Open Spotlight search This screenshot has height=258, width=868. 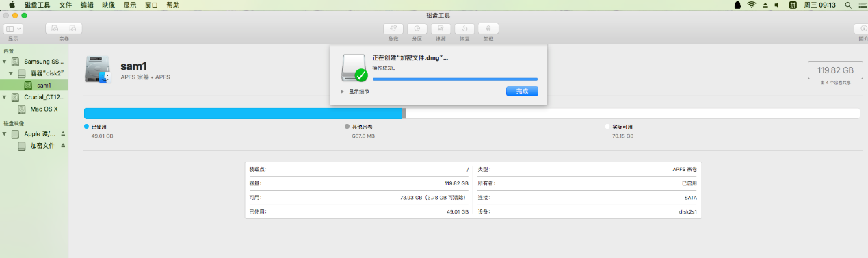coord(848,5)
